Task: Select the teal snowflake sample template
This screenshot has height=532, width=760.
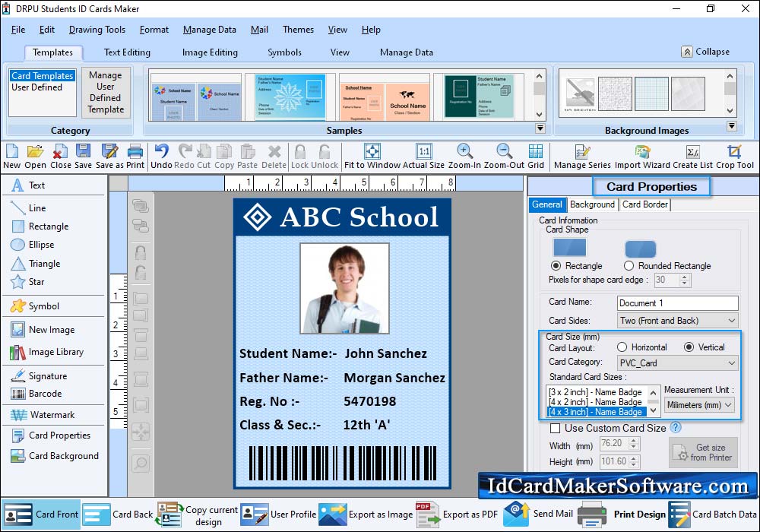Action: (290, 97)
